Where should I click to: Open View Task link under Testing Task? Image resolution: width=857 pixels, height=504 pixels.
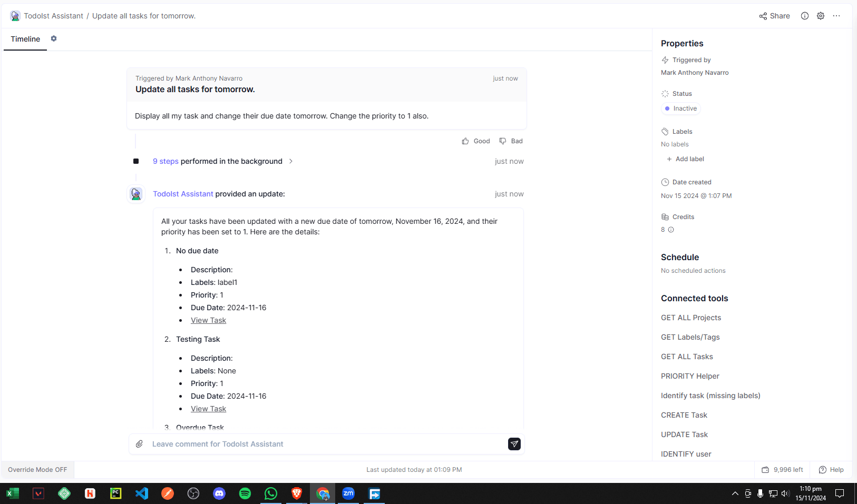tap(208, 409)
